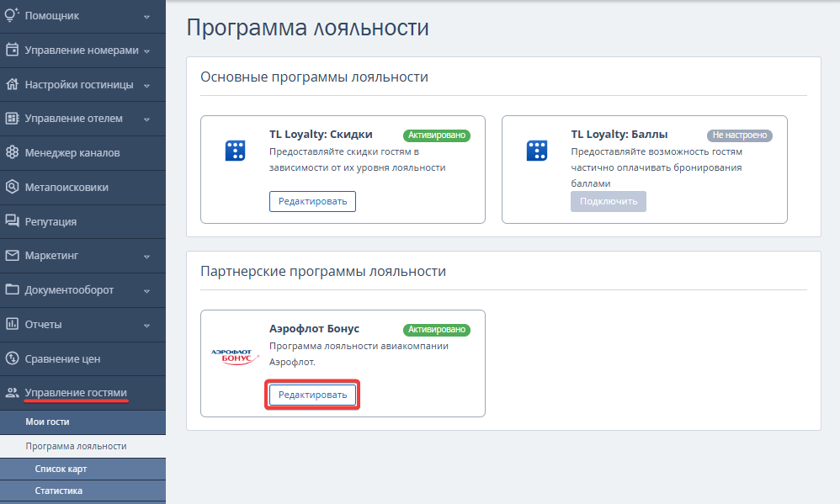Expand the Маркетинг arrow
Screen dimensions: 840x504
tap(146, 257)
